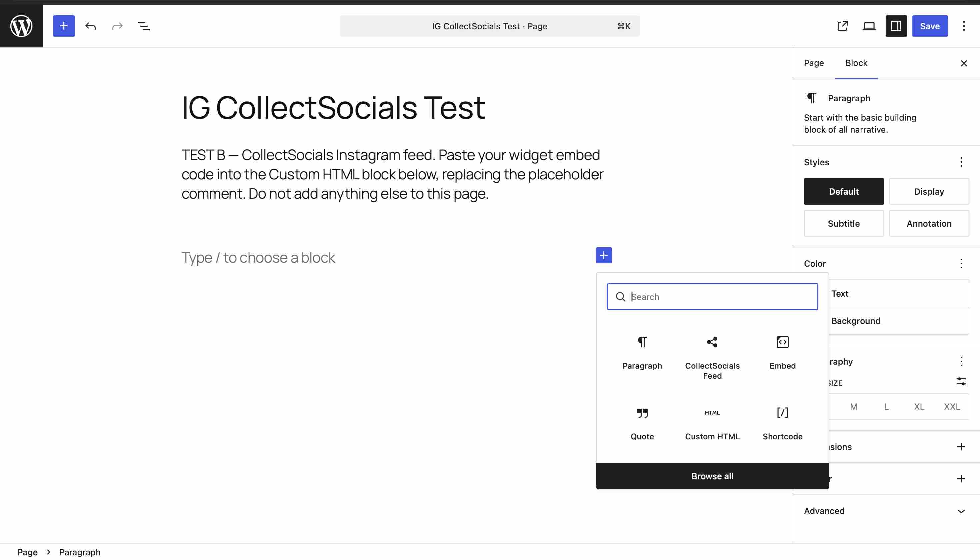This screenshot has width=980, height=560.
Task: Select Page in the footer breadcrumb
Action: click(27, 552)
